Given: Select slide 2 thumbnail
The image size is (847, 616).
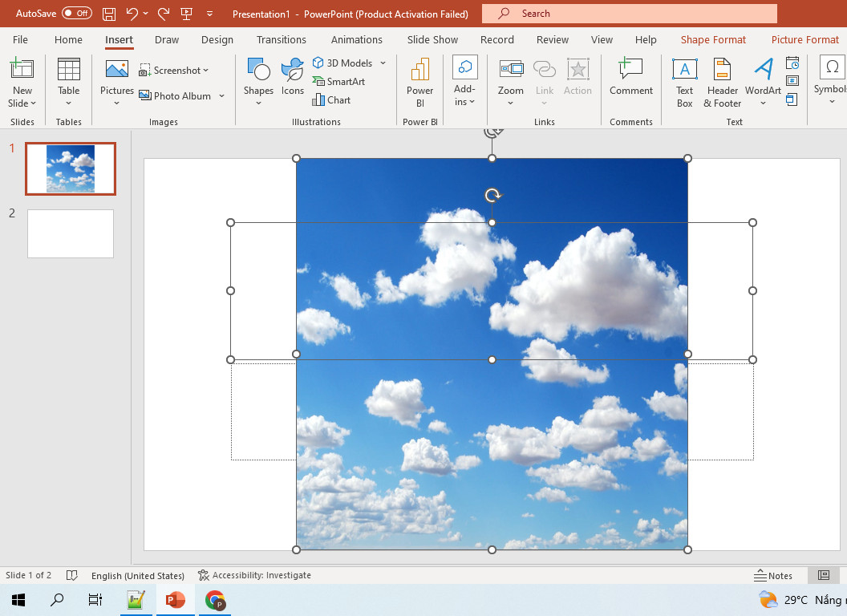Looking at the screenshot, I should [x=71, y=233].
